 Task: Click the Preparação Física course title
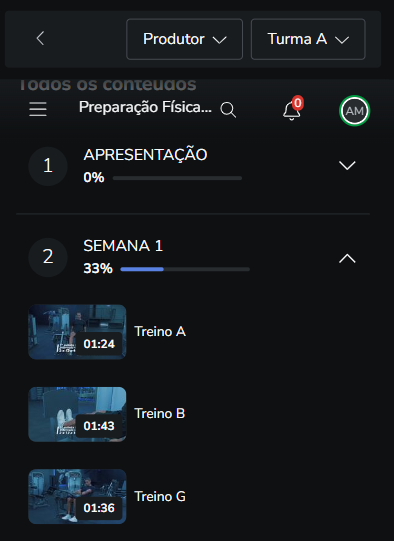click(x=145, y=107)
